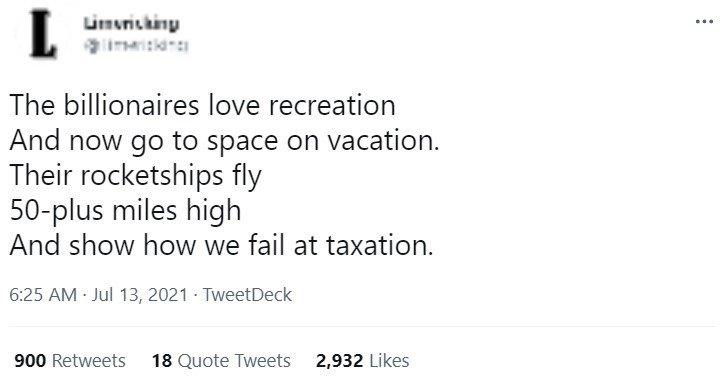Click the word 'billionaires' in the tweet
Screen dimensions: 727x380
click(x=131, y=105)
